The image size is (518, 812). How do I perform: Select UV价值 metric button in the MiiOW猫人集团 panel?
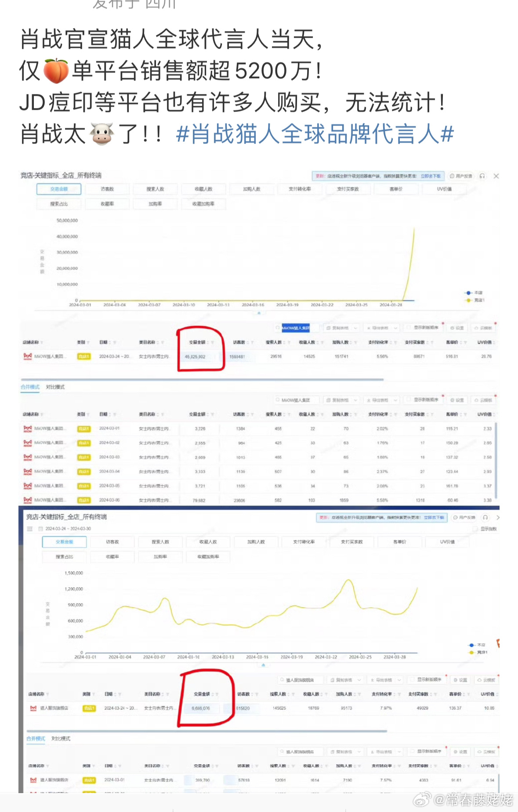[x=444, y=189]
